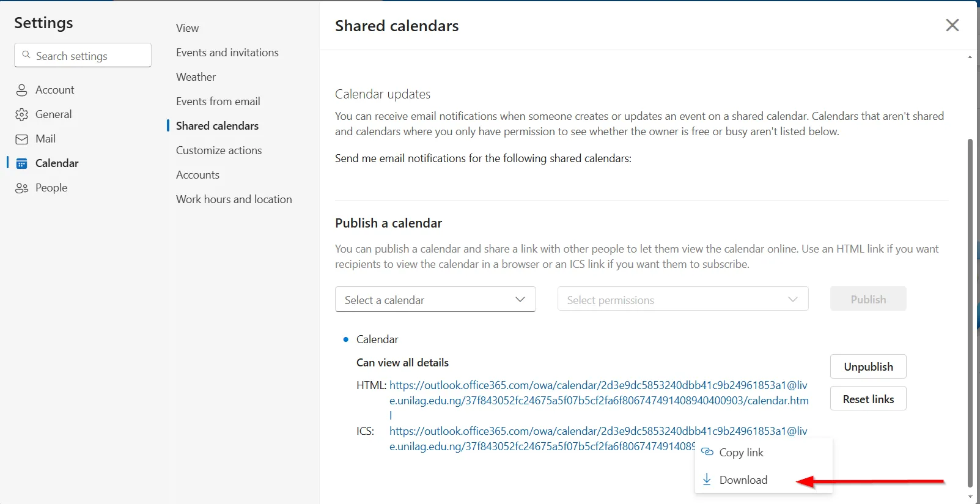980x504 pixels.
Task: Click the Account person icon
Action: (21, 91)
